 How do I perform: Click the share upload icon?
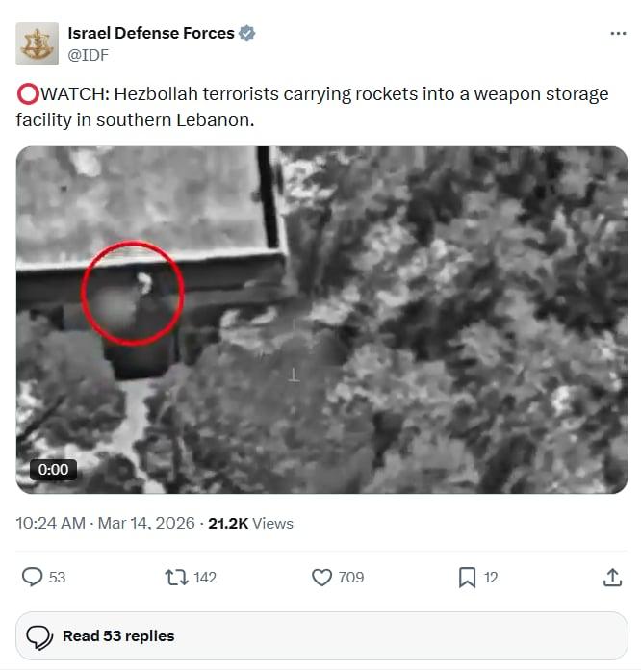(x=612, y=577)
